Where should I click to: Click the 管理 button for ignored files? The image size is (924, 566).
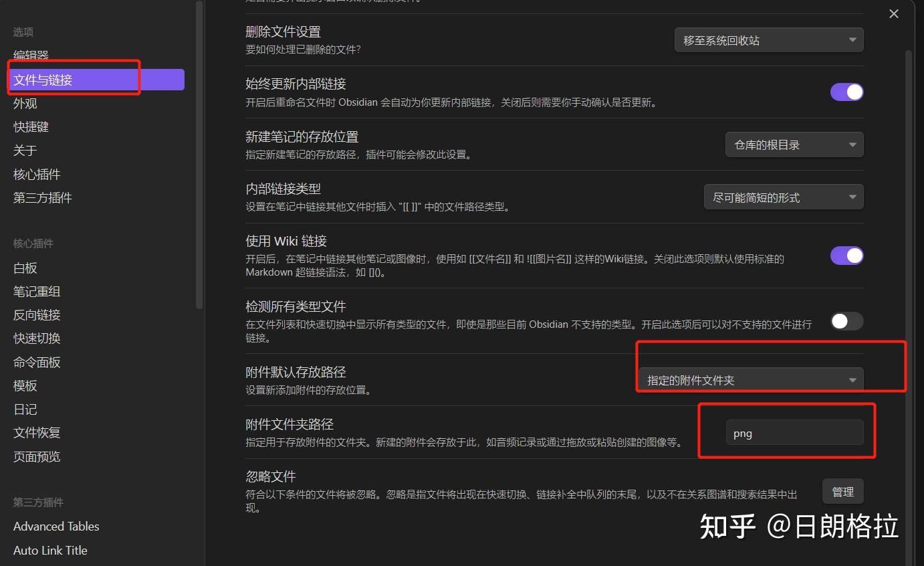click(842, 490)
